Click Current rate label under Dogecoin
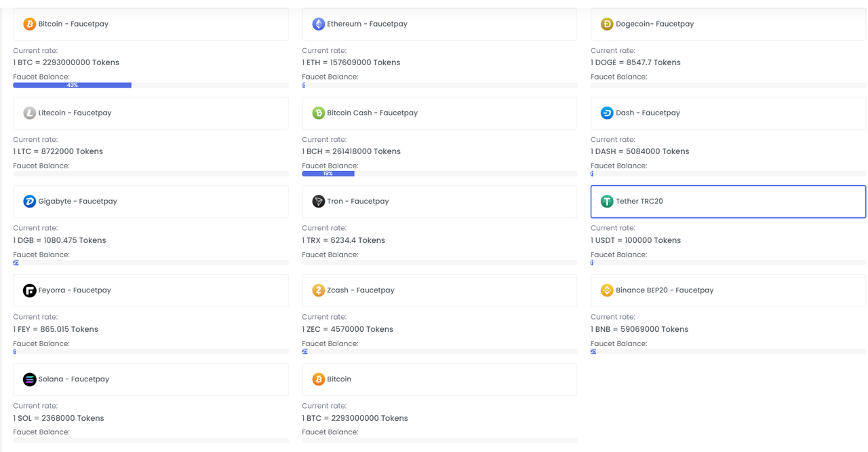Image resolution: width=868 pixels, height=452 pixels. coord(613,50)
